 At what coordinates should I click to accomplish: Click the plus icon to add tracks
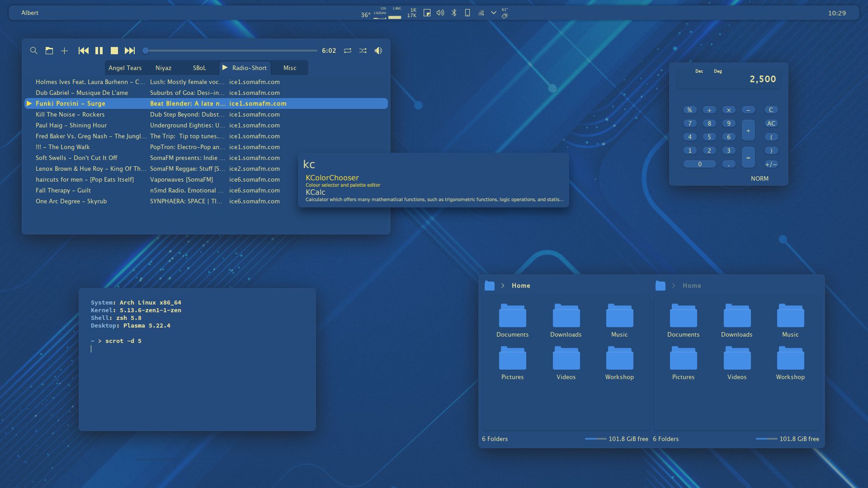pyautogui.click(x=65, y=51)
